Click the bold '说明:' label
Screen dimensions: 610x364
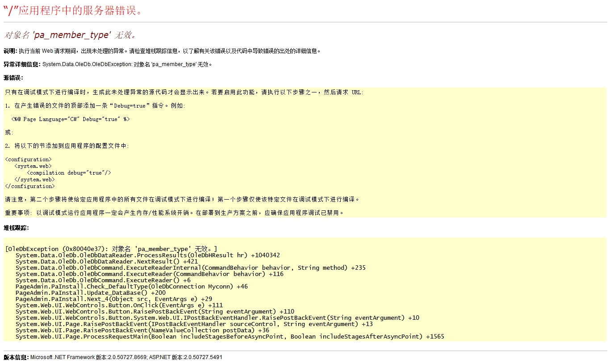(x=10, y=51)
